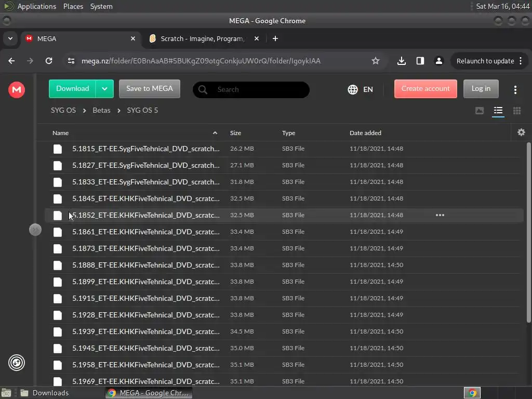This screenshot has width=532, height=399.
Task: Click file icon of 5.1827 row
Action: (58, 166)
